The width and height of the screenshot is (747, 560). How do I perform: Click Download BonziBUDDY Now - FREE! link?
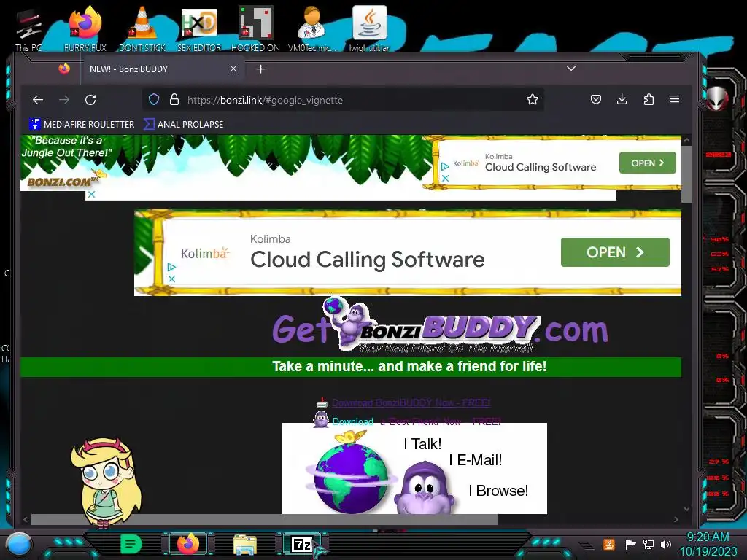pyautogui.click(x=411, y=402)
